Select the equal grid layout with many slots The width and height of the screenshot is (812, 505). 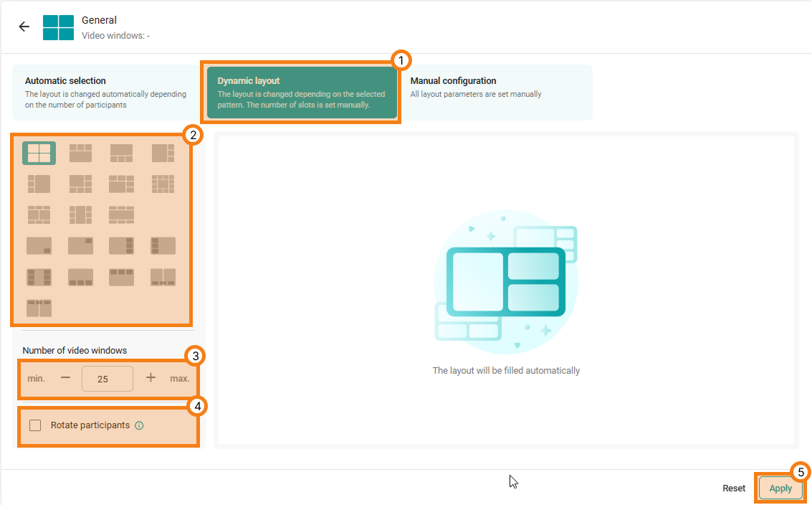tap(163, 184)
